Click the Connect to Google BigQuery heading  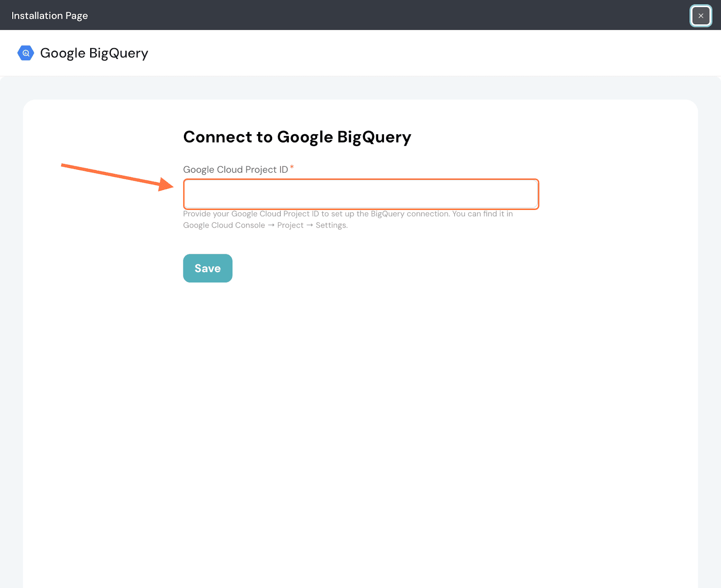click(297, 137)
